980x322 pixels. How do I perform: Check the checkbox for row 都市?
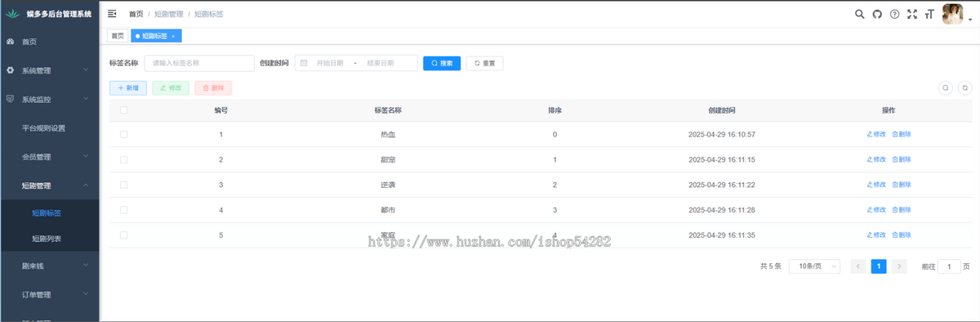[x=124, y=210]
